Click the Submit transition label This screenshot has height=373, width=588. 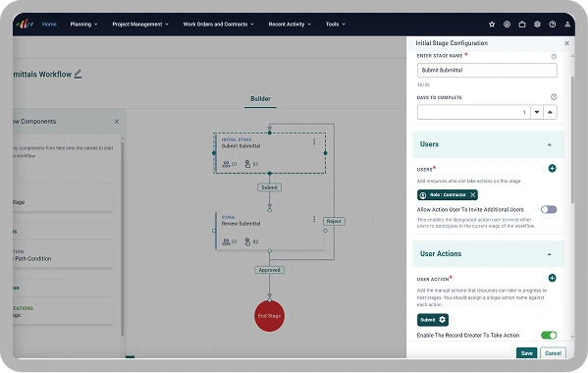pyautogui.click(x=269, y=187)
